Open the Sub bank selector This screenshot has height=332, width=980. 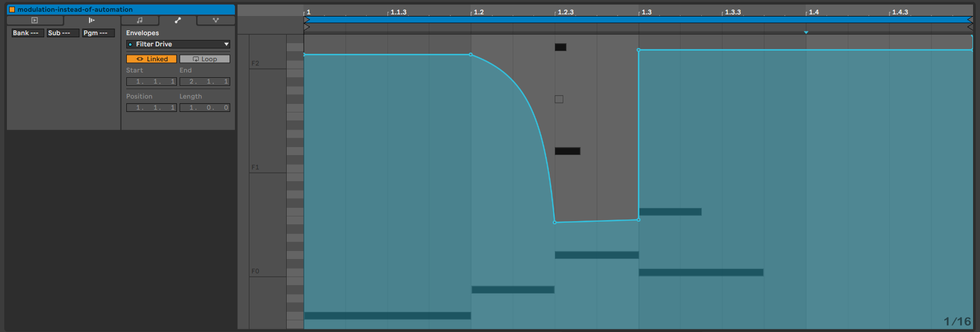pyautogui.click(x=62, y=33)
